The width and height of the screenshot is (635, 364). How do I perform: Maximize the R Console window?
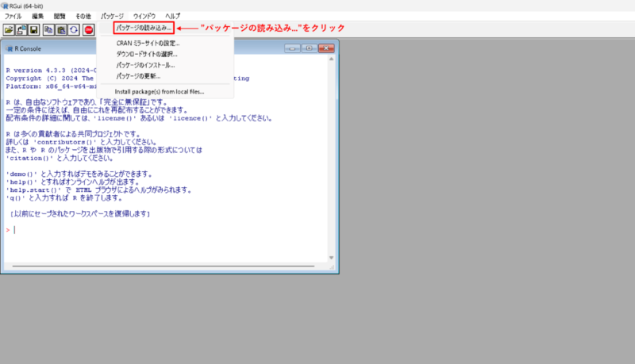click(x=310, y=48)
